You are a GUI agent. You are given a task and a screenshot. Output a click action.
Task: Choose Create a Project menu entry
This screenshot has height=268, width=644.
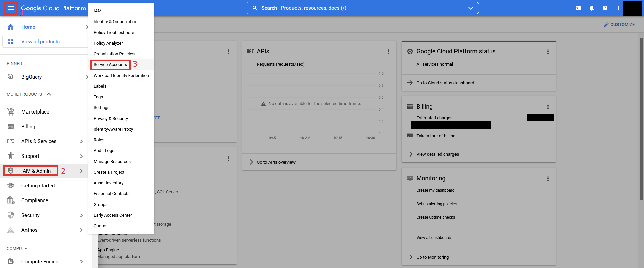121,172
